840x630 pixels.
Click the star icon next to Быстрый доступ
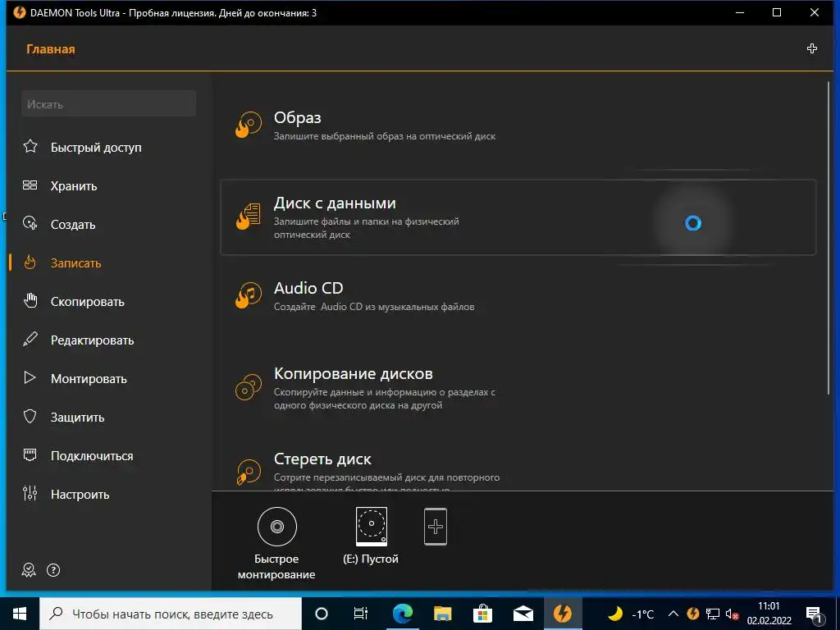(x=30, y=146)
